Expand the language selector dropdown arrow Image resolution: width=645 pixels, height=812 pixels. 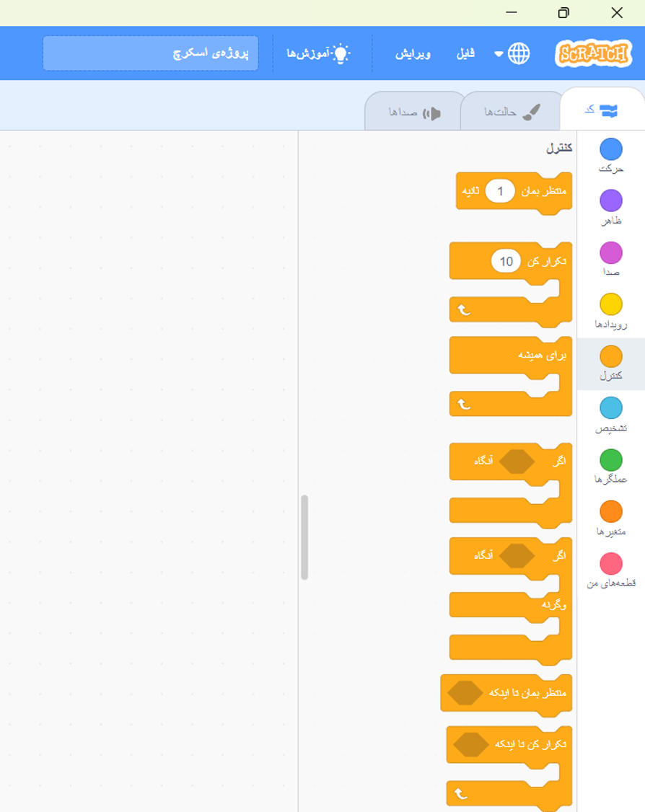tap(499, 54)
